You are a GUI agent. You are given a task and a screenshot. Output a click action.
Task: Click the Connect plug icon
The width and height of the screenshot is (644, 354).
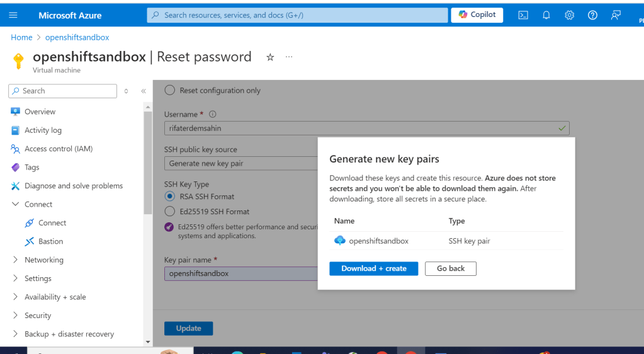pos(29,223)
